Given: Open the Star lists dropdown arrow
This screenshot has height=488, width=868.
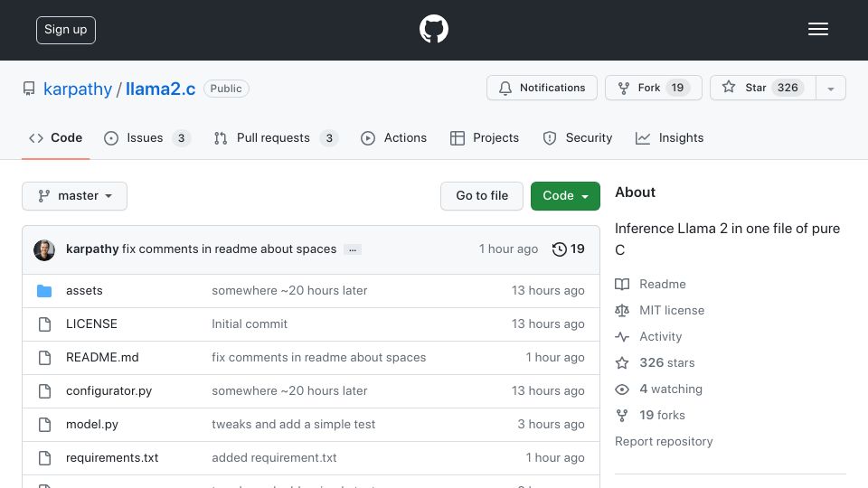Looking at the screenshot, I should click(x=830, y=88).
